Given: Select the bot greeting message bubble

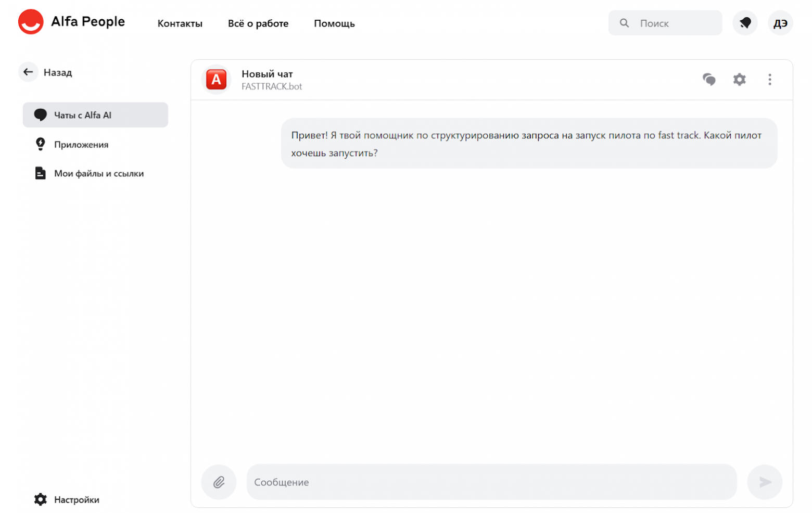Looking at the screenshot, I should [x=528, y=144].
